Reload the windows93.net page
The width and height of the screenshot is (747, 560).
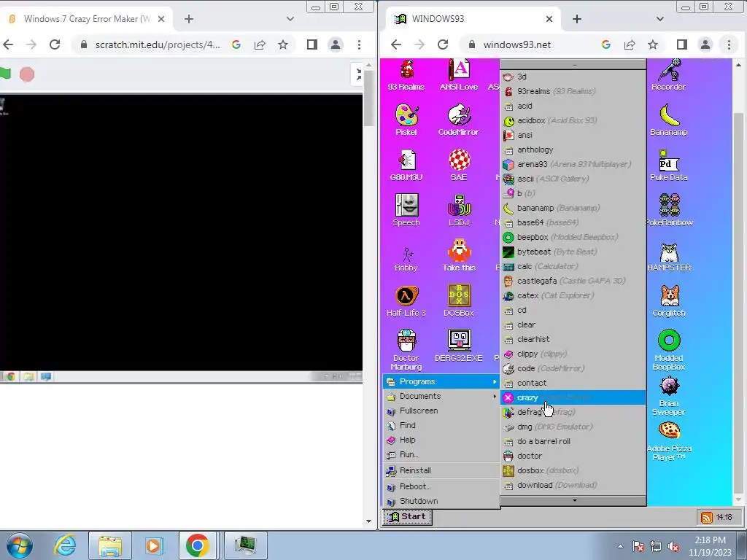pos(443,44)
